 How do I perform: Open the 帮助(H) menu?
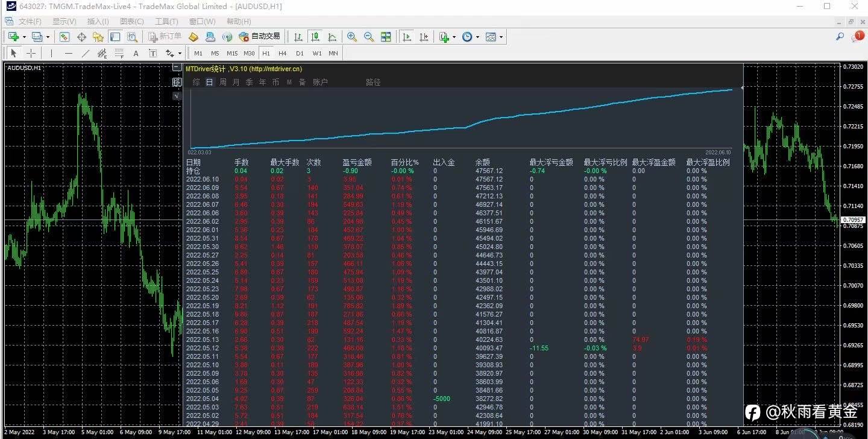[x=239, y=22]
